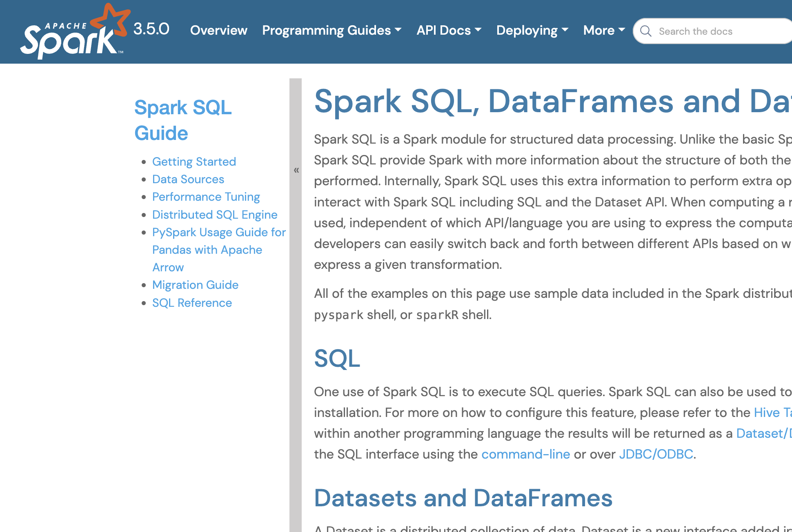Collapse the sidebar with the « arrows
Image resolution: width=792 pixels, height=532 pixels.
(296, 170)
